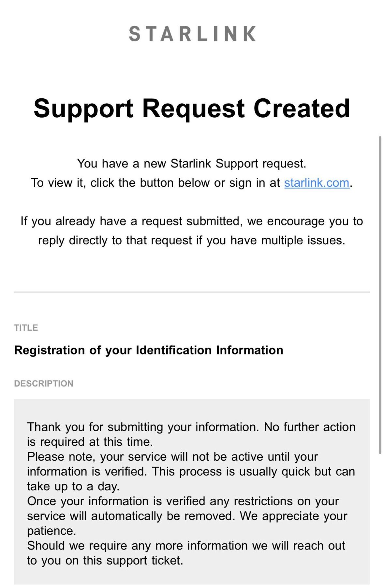Click the vertical scrollbar thumb
The image size is (384, 588).
pos(380,295)
